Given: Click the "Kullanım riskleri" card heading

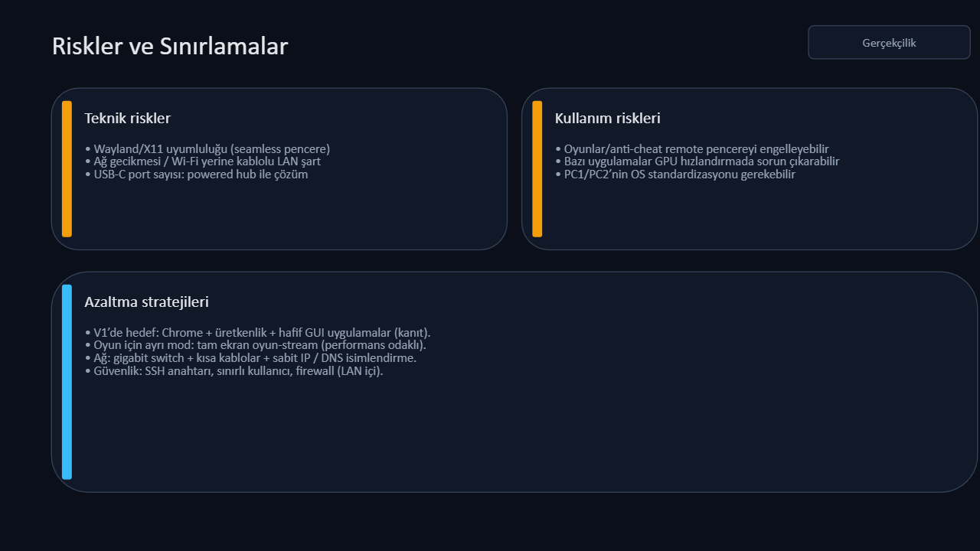Looking at the screenshot, I should pos(607,119).
